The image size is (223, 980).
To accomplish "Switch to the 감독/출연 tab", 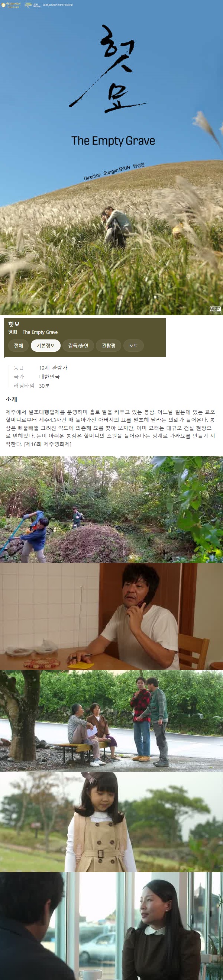I will [x=78, y=345].
